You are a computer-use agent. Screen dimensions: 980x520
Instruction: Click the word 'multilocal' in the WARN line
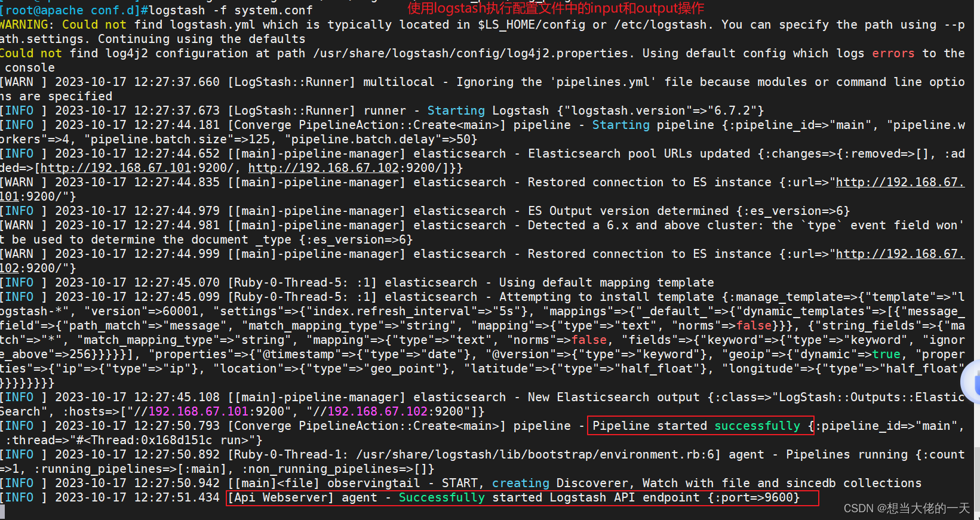pos(398,82)
